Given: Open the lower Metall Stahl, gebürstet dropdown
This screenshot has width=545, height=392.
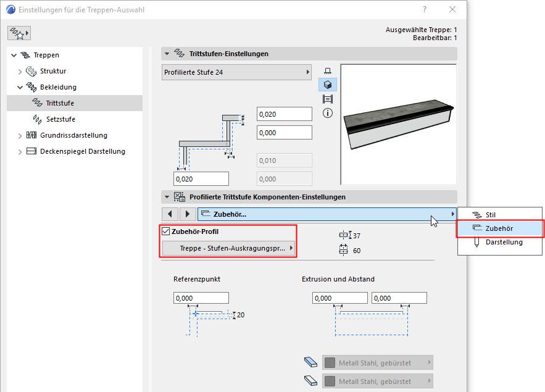Looking at the screenshot, I should pyautogui.click(x=378, y=382).
